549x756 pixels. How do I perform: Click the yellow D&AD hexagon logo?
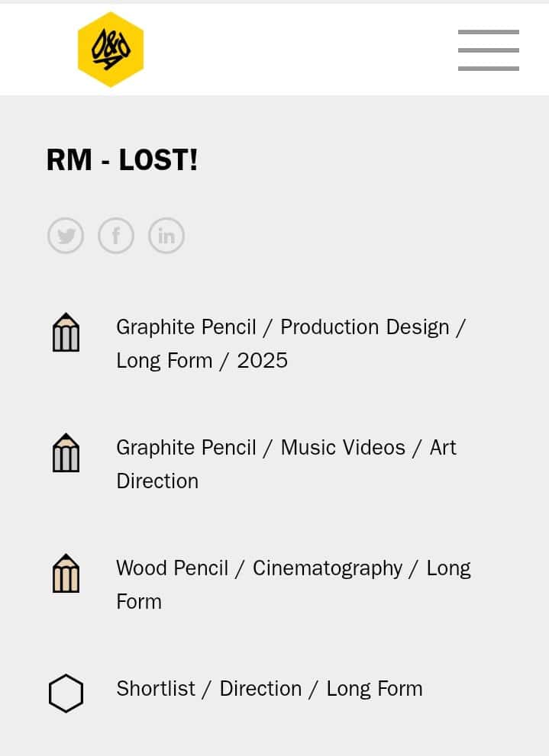tap(111, 50)
